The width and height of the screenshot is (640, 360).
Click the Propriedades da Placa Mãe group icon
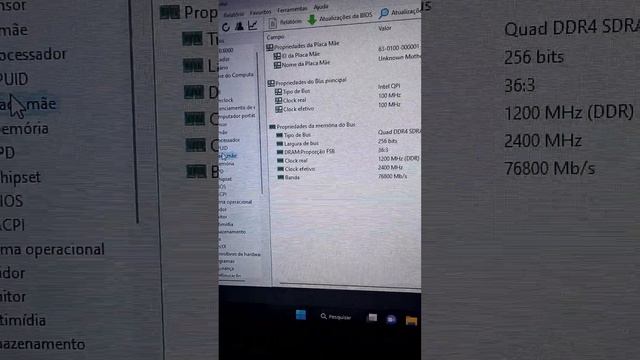click(x=270, y=47)
